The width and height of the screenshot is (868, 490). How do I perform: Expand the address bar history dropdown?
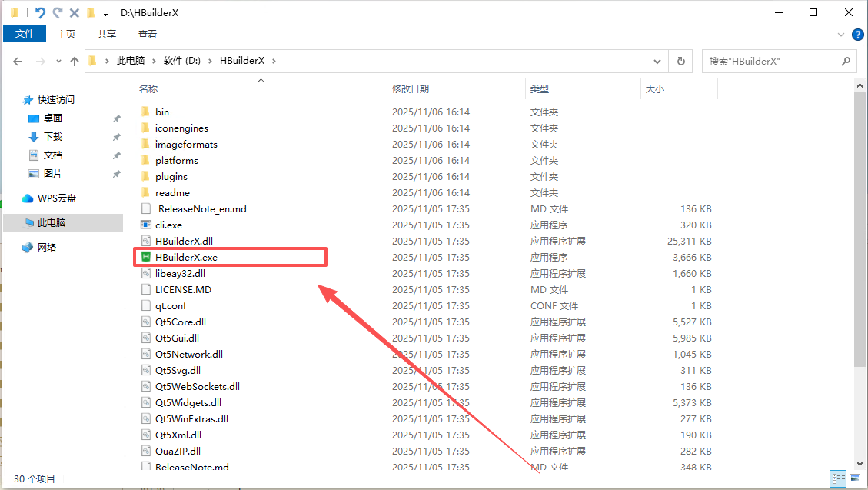pos(657,62)
